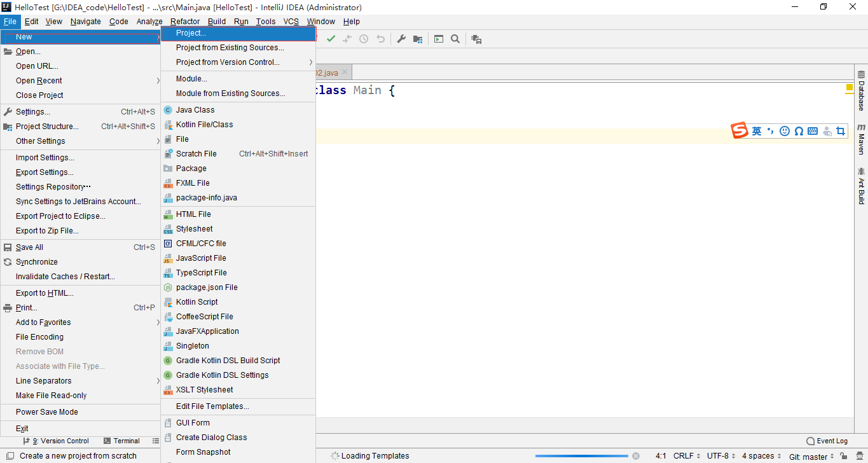This screenshot has width=868, height=463.
Task: Click the 4:1 caret position indicator
Action: (x=661, y=456)
